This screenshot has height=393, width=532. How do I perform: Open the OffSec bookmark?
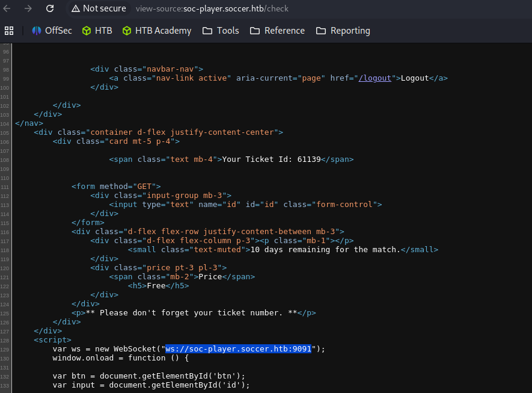click(52, 31)
